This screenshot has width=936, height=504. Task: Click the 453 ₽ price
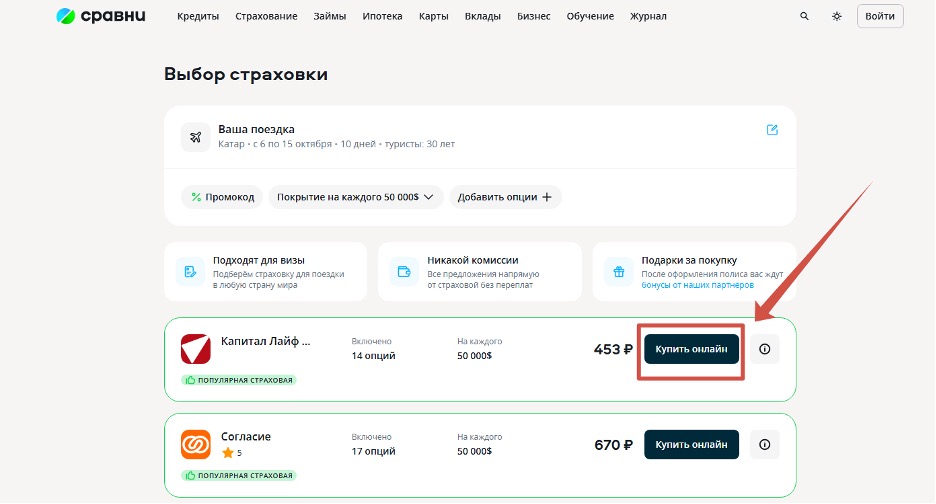(613, 349)
